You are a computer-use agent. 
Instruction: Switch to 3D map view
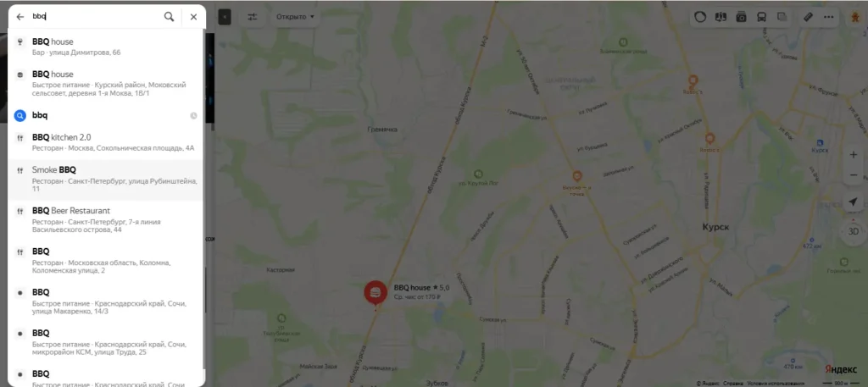[x=853, y=231]
